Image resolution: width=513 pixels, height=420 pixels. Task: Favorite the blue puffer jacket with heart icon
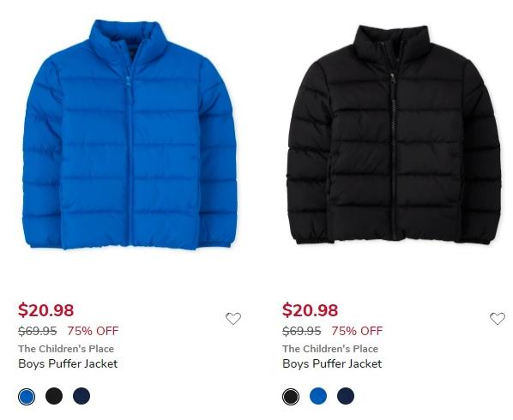tap(233, 318)
